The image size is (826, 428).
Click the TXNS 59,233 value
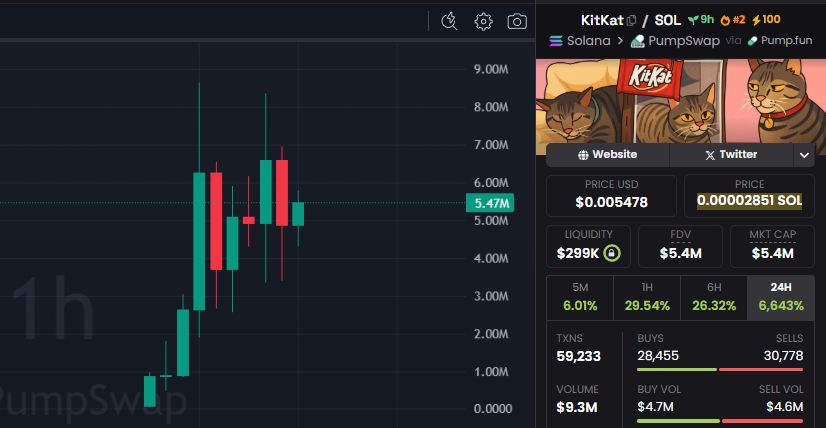[x=578, y=356]
